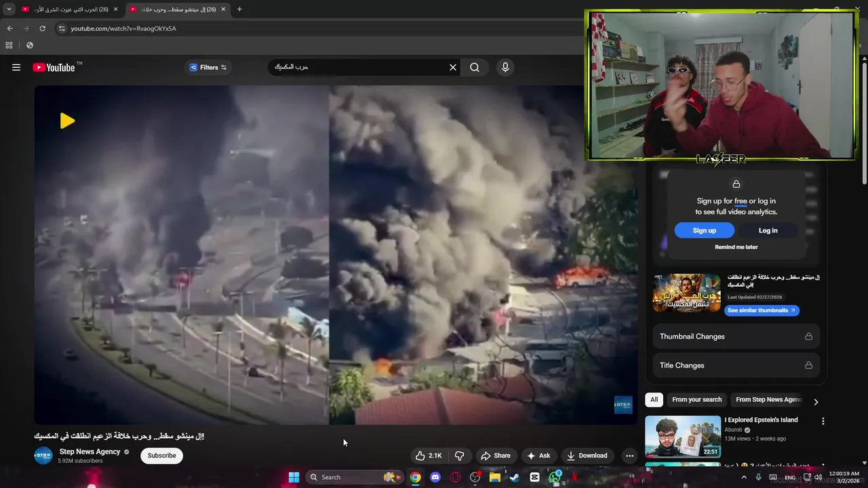Open Windows Start menu
The image size is (868, 488).
click(294, 477)
